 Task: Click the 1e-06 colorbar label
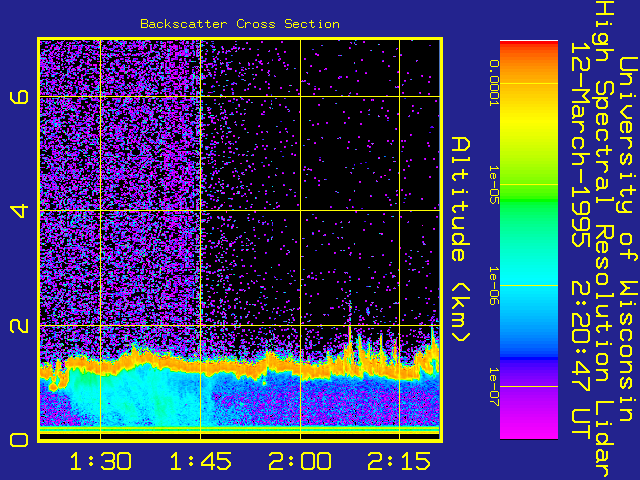click(494, 286)
